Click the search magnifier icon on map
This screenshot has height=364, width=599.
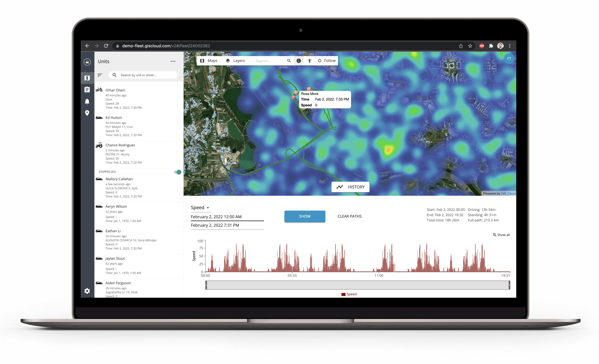point(288,61)
